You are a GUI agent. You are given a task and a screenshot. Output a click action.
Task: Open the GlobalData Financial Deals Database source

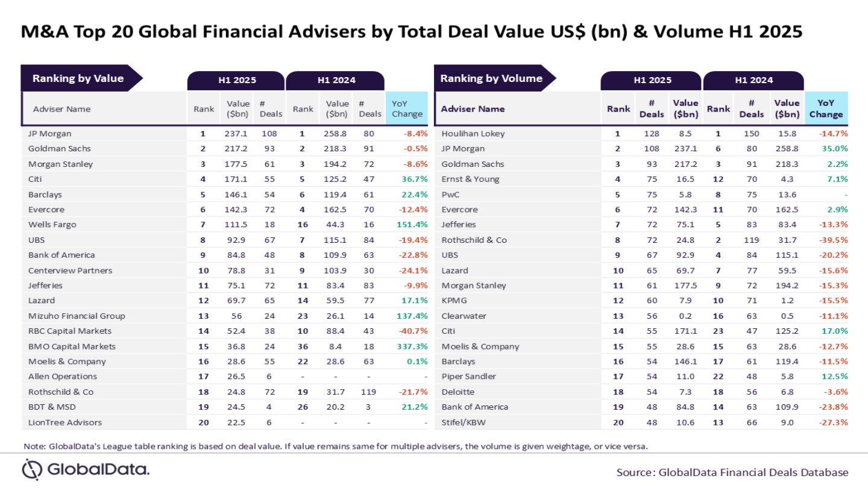tap(732, 472)
